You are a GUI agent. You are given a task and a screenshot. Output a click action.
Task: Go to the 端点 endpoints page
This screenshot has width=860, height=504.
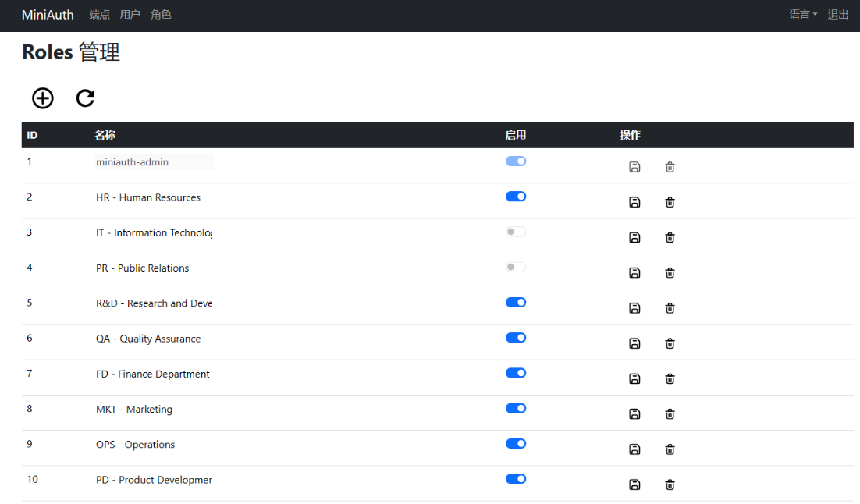tap(99, 14)
